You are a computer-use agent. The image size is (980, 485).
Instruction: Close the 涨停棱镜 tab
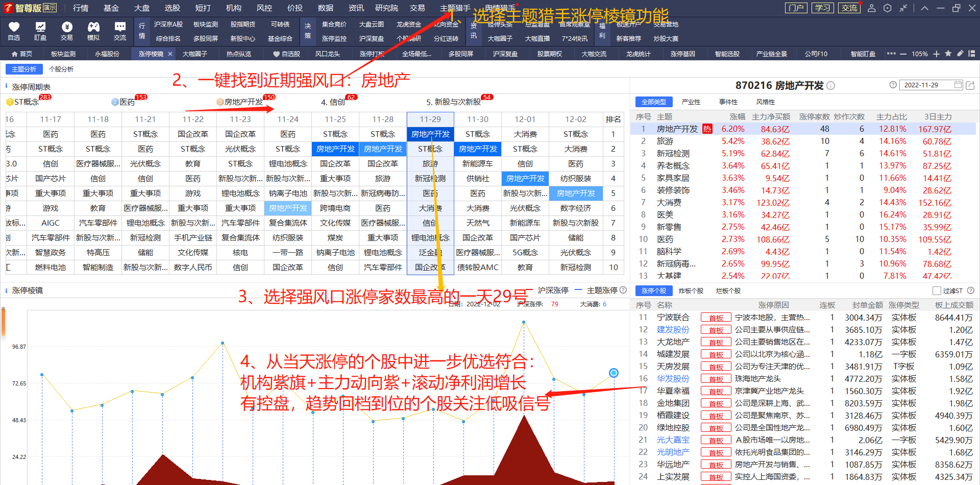[170, 54]
